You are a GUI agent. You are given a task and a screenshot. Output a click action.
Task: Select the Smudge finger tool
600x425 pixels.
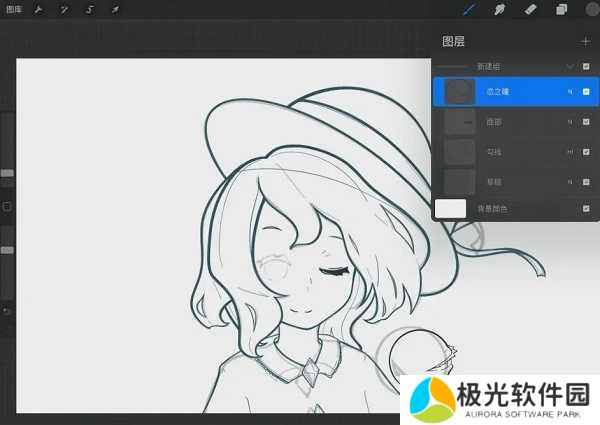pyautogui.click(x=500, y=10)
